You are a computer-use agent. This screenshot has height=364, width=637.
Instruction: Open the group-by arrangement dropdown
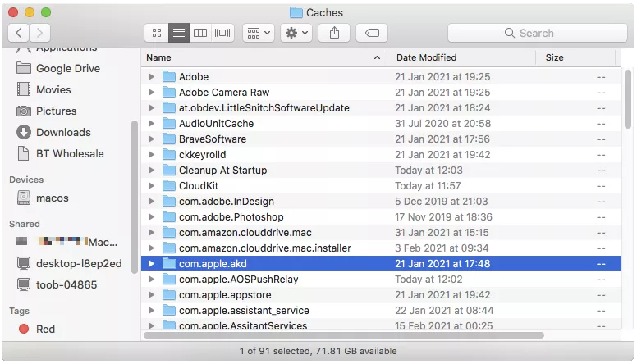point(258,33)
